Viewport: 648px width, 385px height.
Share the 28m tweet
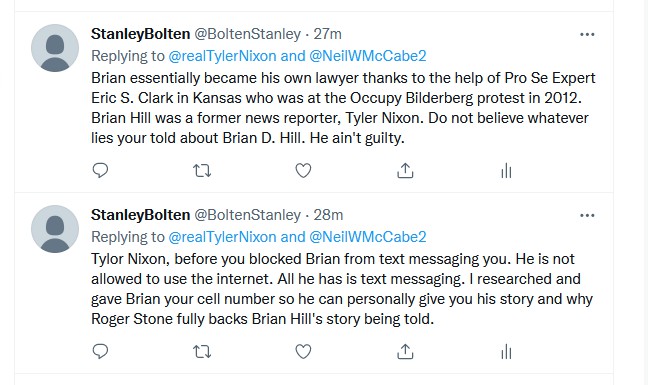[405, 352]
